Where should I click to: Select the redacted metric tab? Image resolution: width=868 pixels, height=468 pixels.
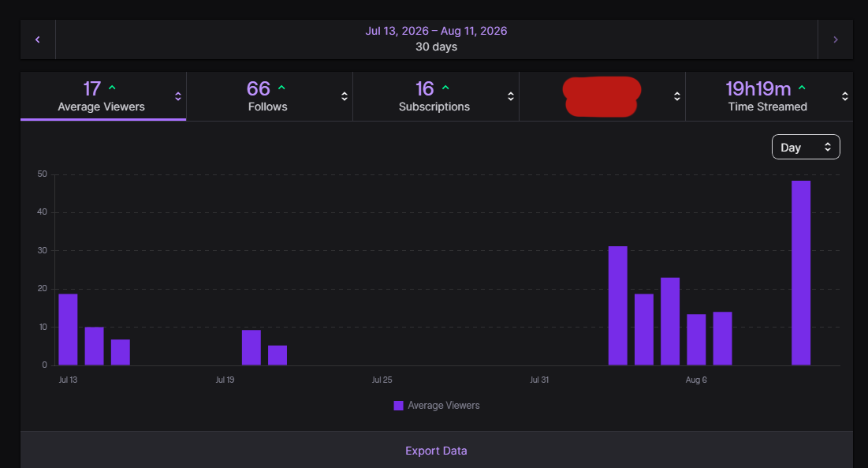tap(602, 96)
